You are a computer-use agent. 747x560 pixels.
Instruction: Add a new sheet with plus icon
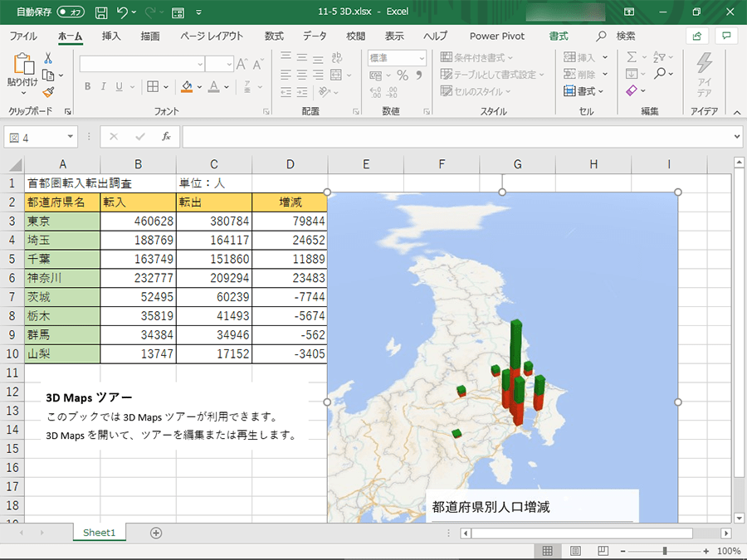pyautogui.click(x=156, y=533)
